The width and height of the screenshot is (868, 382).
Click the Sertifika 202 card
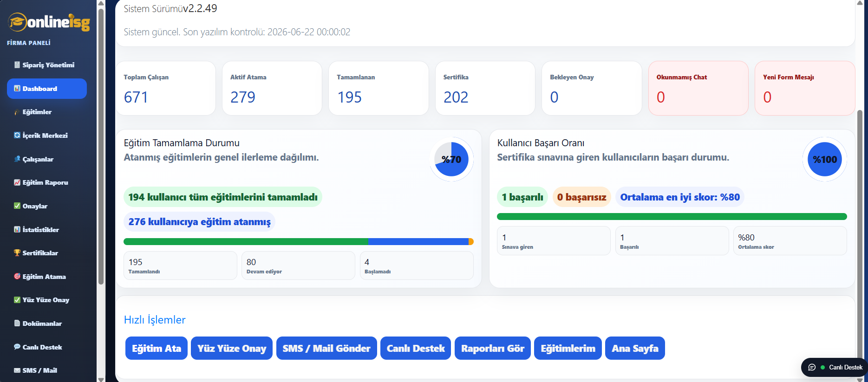[485, 88]
